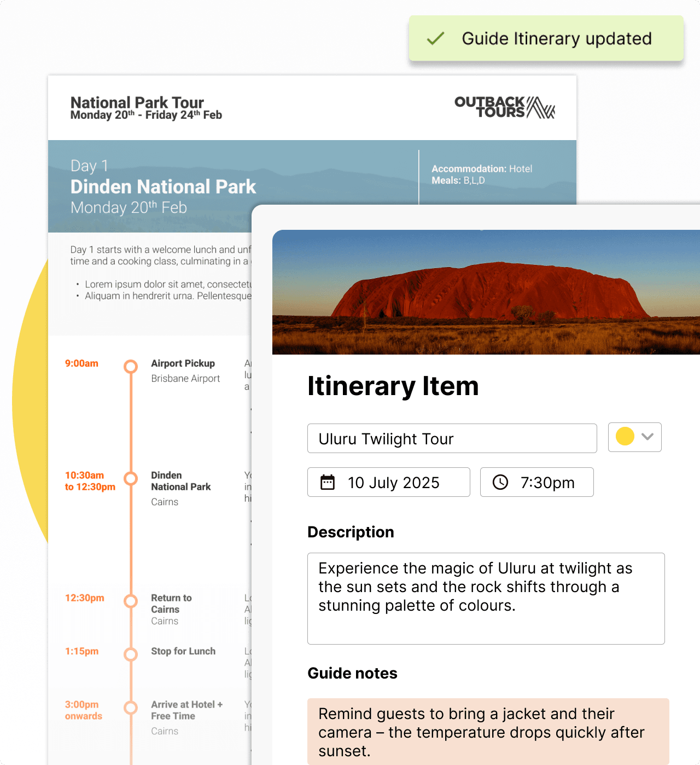Select the yellow status swatch
This screenshot has width=700, height=765.
tap(624, 437)
